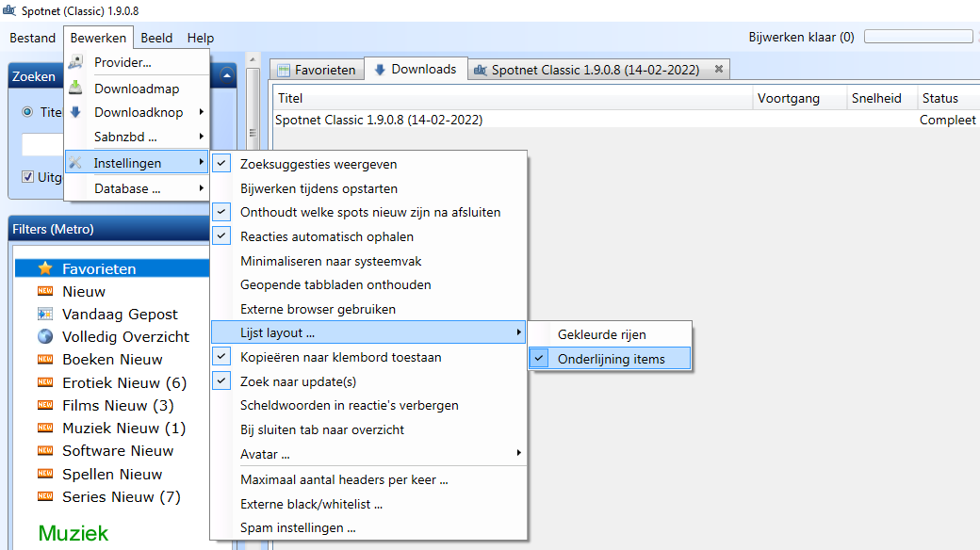Toggle Kopieëren naar klembord toestaan
This screenshot has width=980, height=550.
[221, 356]
